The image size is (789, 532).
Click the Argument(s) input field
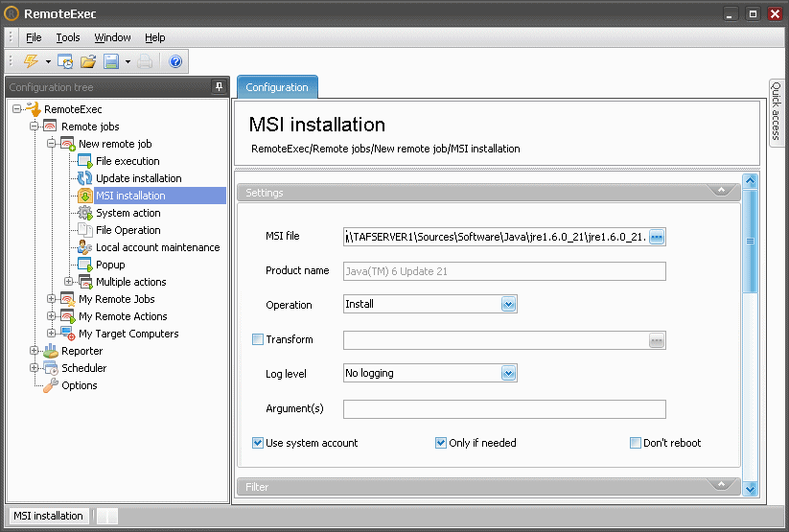(504, 409)
